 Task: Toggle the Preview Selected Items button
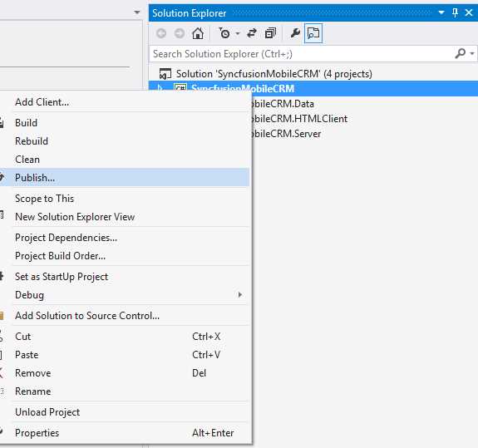coord(313,33)
